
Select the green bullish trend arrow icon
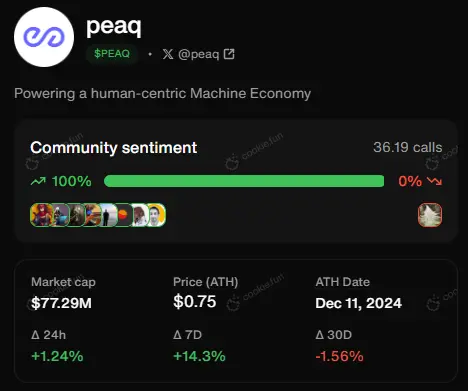[x=38, y=181]
